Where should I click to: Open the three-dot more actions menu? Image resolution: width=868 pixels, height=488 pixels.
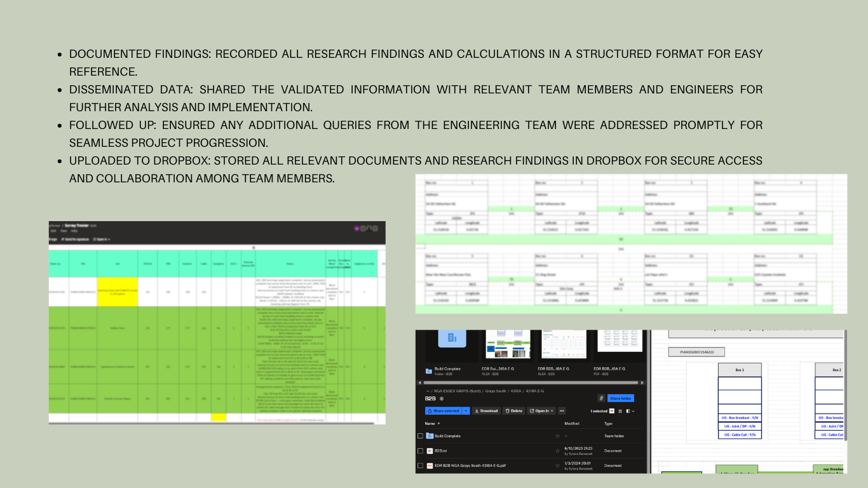tap(562, 410)
